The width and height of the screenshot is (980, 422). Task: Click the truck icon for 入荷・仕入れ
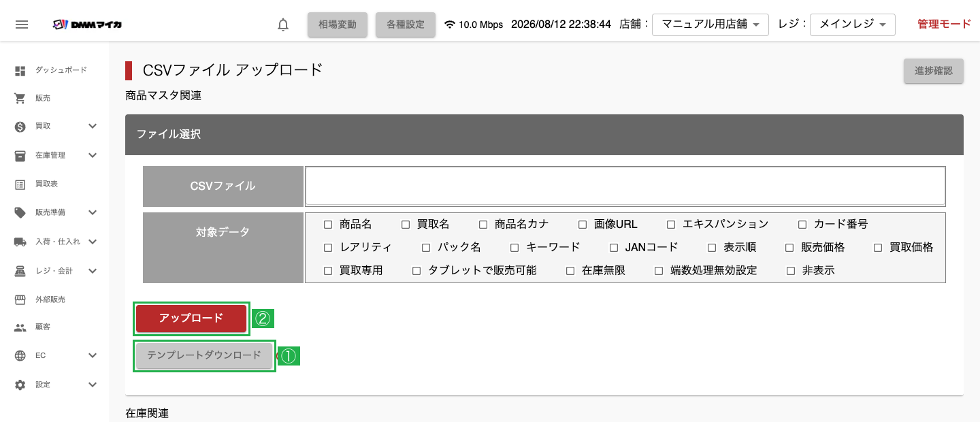tap(20, 242)
